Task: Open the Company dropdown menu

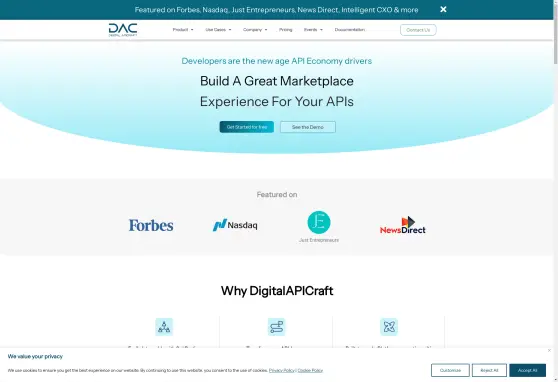Action: pyautogui.click(x=255, y=30)
